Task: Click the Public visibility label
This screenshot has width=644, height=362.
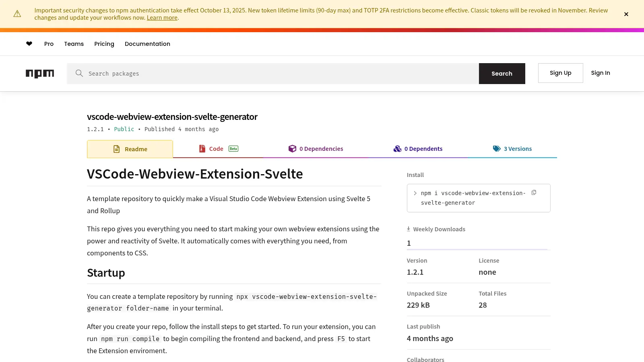Action: (124, 129)
